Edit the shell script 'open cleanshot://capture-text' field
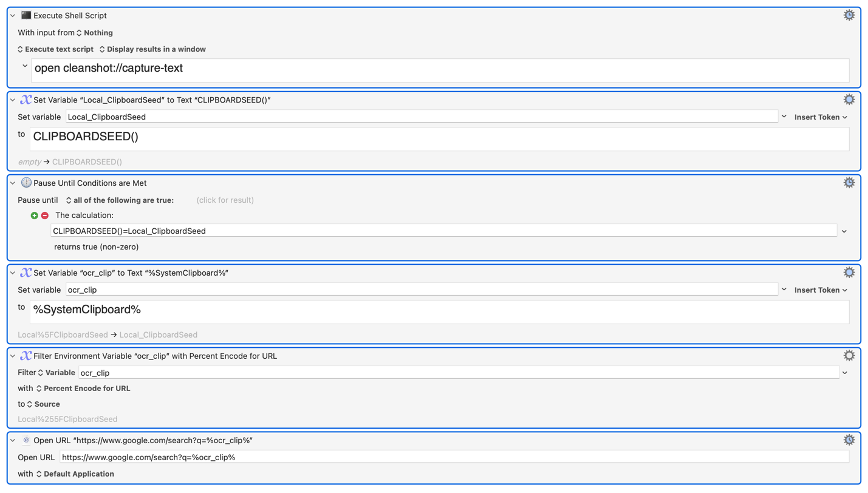 [x=440, y=70]
